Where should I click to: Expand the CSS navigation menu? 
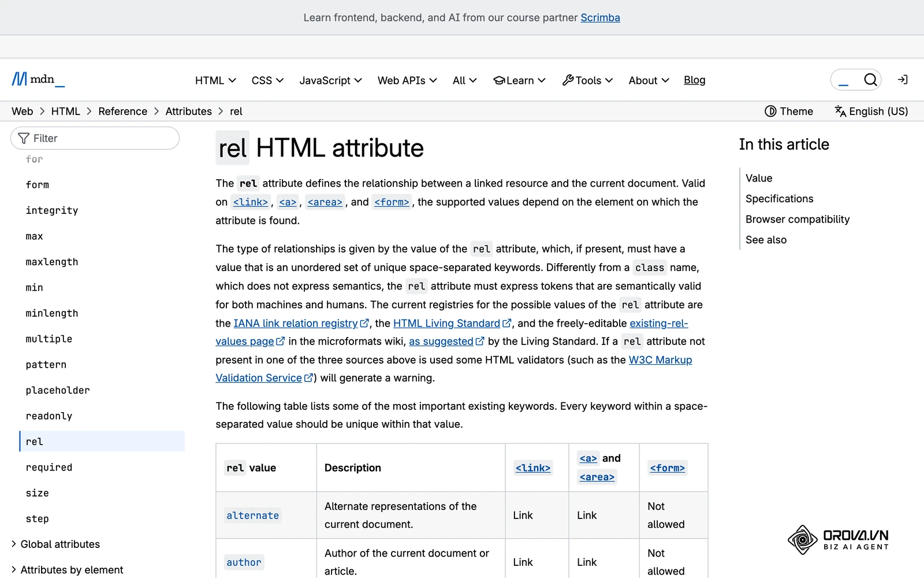pyautogui.click(x=267, y=80)
